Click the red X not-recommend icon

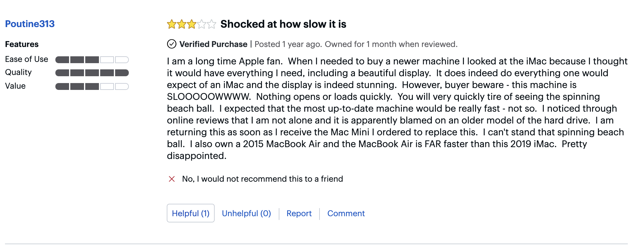(172, 179)
